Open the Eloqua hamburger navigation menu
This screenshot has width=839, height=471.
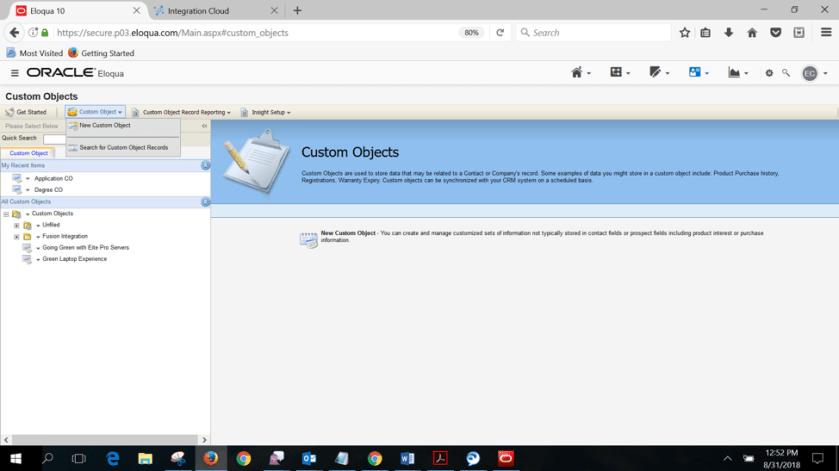14,73
